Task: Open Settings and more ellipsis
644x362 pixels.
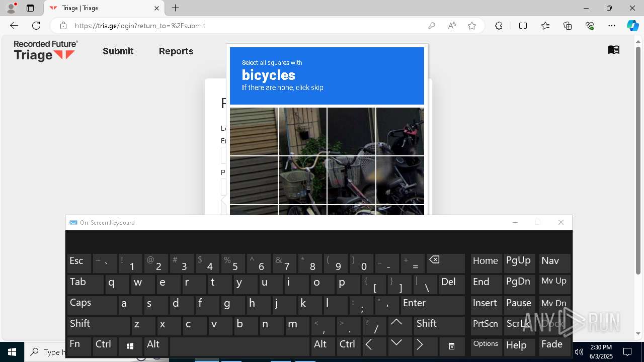Action: (x=612, y=26)
